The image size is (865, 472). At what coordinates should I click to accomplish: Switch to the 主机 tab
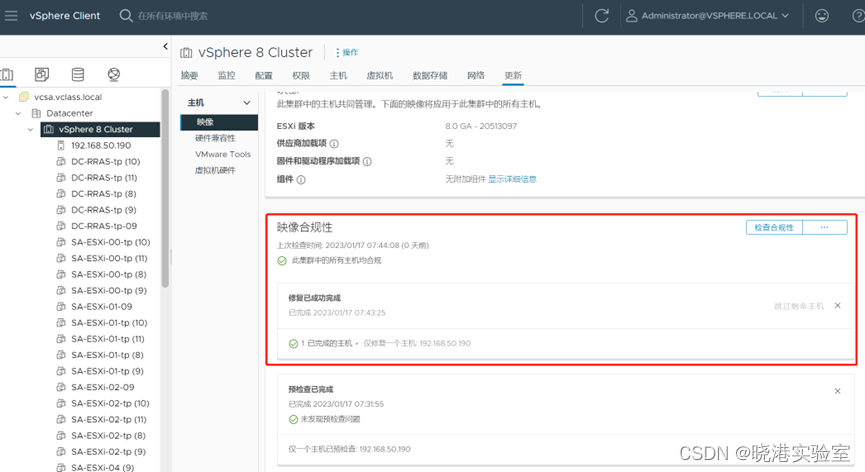coord(338,76)
